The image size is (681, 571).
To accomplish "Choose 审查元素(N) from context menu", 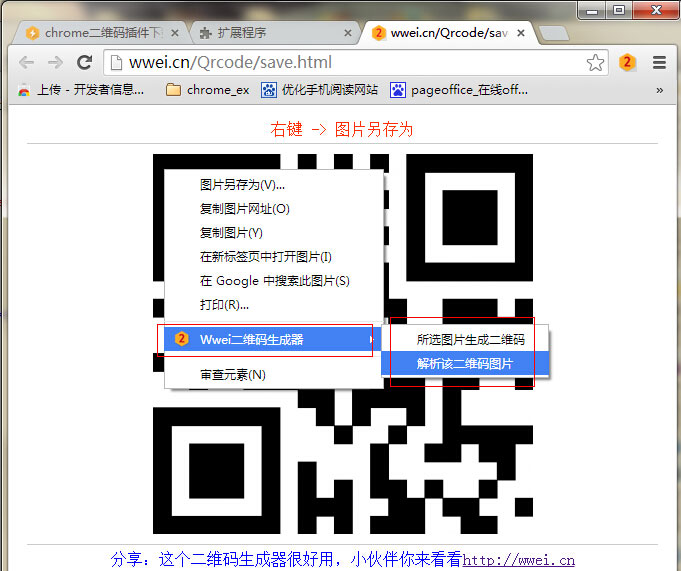I will (x=274, y=375).
